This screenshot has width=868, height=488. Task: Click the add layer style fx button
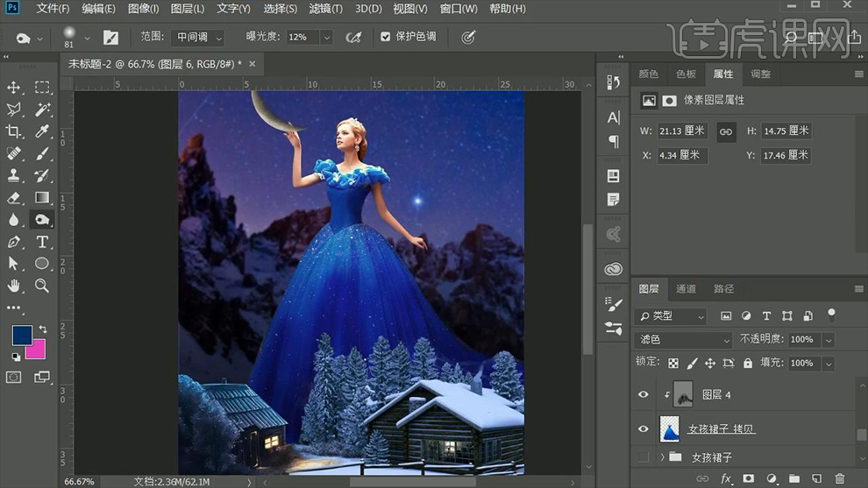(x=726, y=478)
